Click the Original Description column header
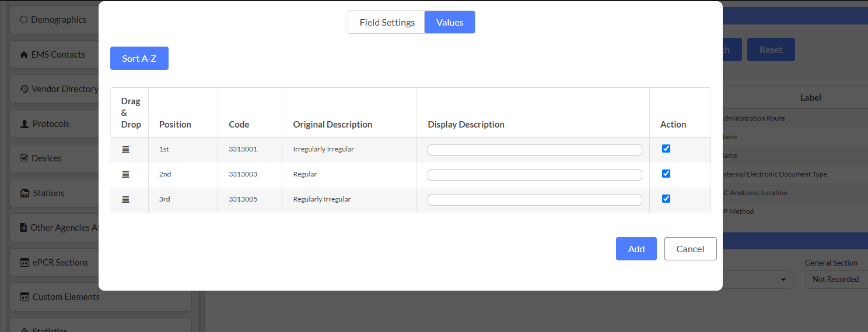This screenshot has width=868, height=332. point(332,125)
